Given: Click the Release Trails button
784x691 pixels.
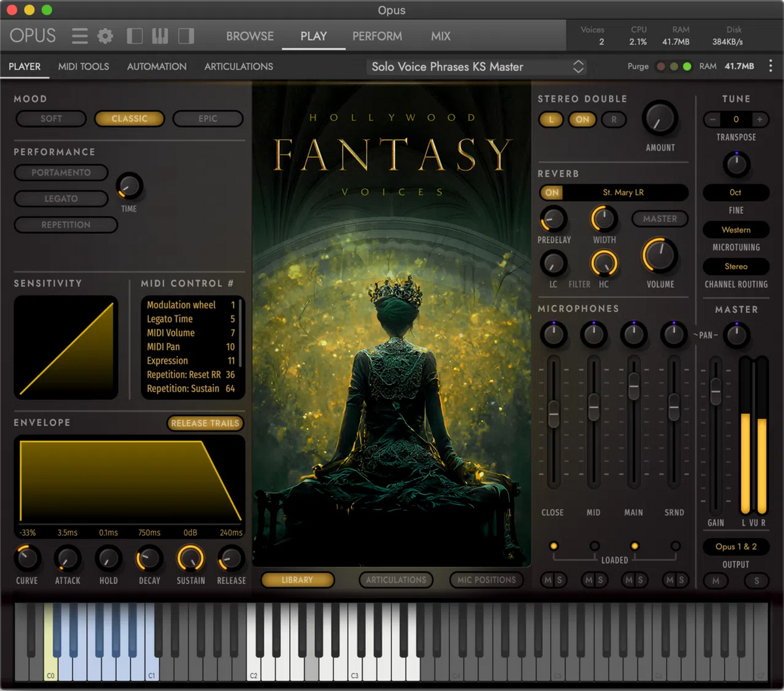Looking at the screenshot, I should click(x=205, y=423).
